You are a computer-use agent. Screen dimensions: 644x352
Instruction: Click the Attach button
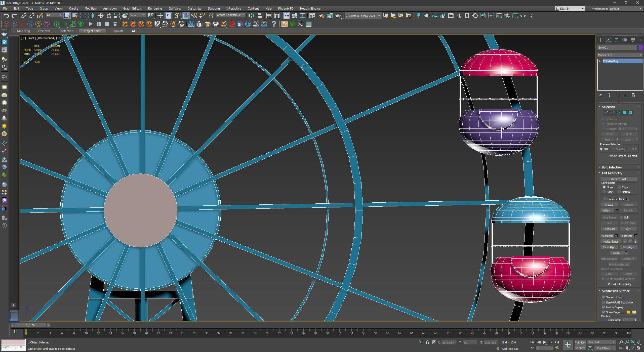point(607,210)
